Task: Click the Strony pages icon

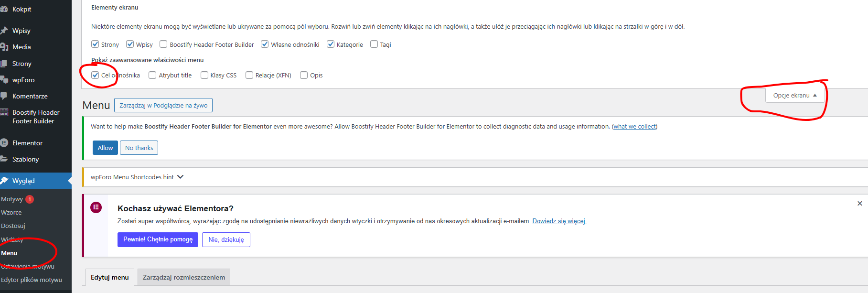Action: [x=4, y=64]
